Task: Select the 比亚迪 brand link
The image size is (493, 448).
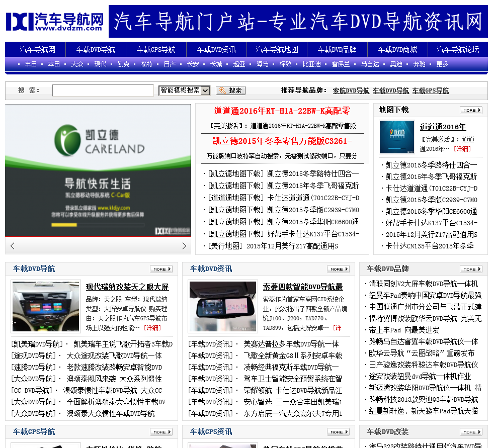Action: pos(312,64)
